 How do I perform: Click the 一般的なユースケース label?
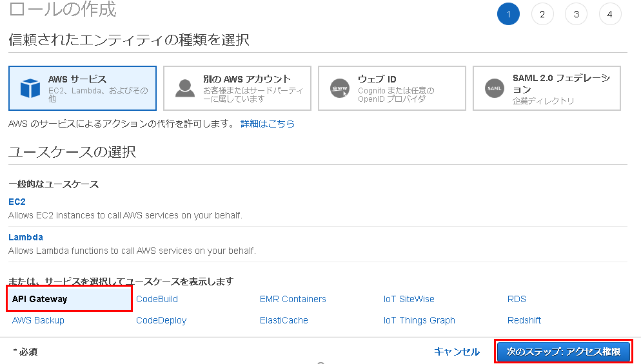[x=54, y=184]
